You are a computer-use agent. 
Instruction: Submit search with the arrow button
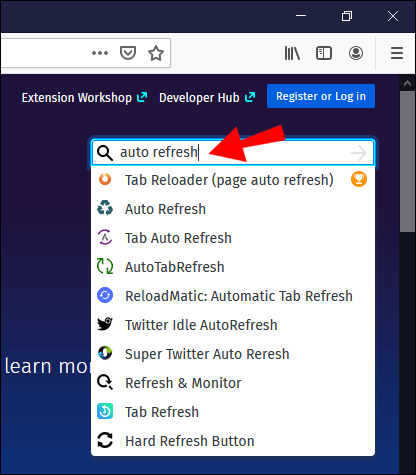point(359,153)
